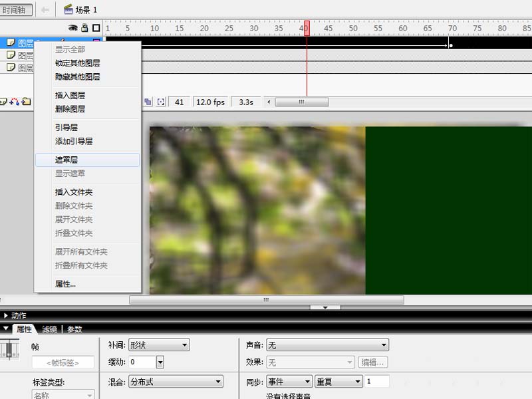532x399 pixels.
Task: Click the timeline horizontal scrollbar thumb
Action: pyautogui.click(x=302, y=102)
